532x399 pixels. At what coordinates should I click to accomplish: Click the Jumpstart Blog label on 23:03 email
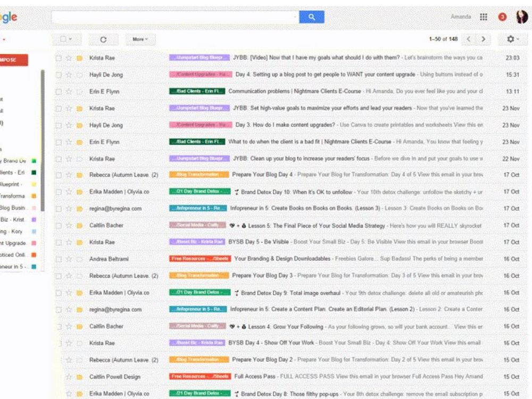(x=199, y=57)
